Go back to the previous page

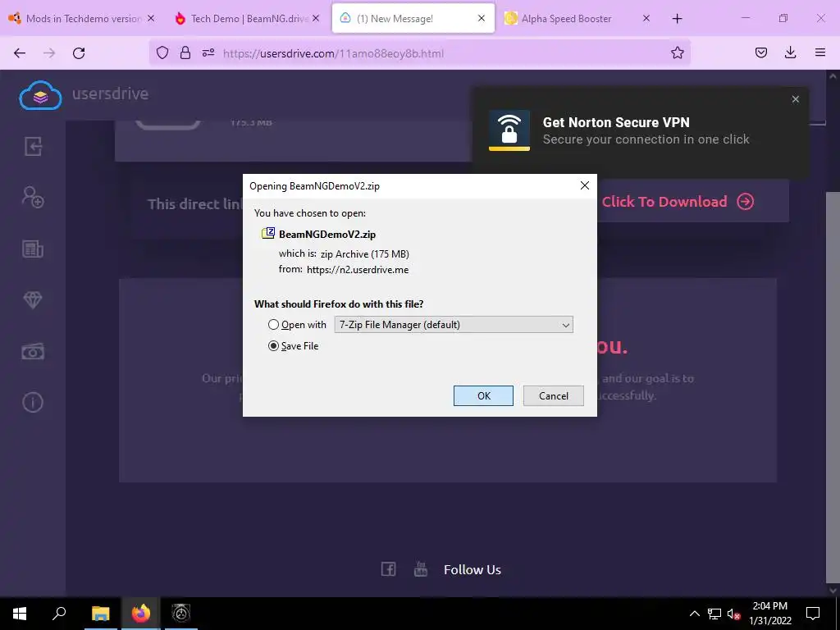[x=20, y=52]
